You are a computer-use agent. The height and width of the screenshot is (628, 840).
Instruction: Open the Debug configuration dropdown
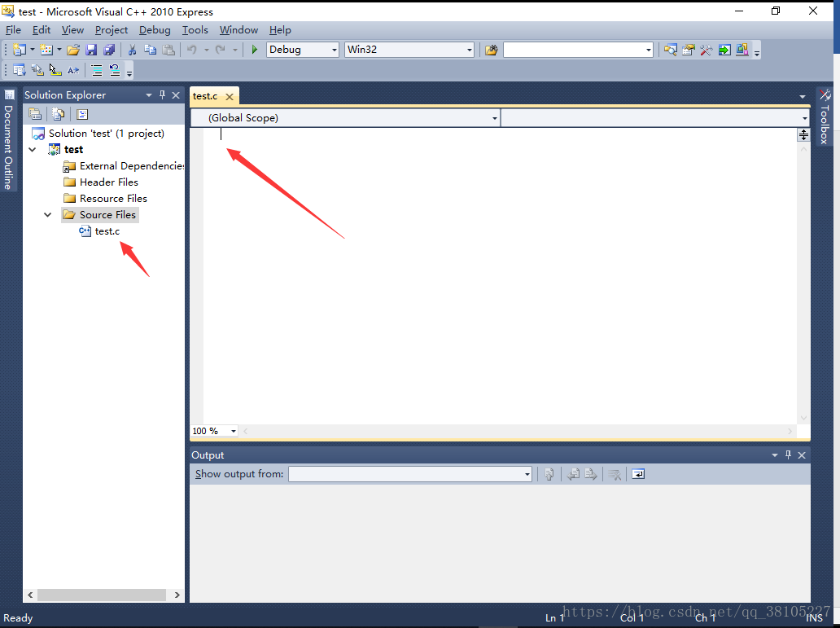pyautogui.click(x=335, y=50)
